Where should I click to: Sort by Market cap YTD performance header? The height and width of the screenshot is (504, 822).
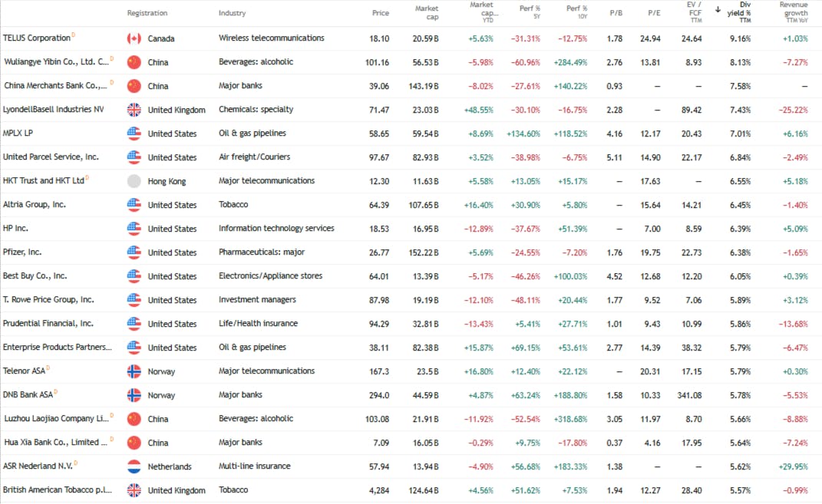tap(484, 12)
